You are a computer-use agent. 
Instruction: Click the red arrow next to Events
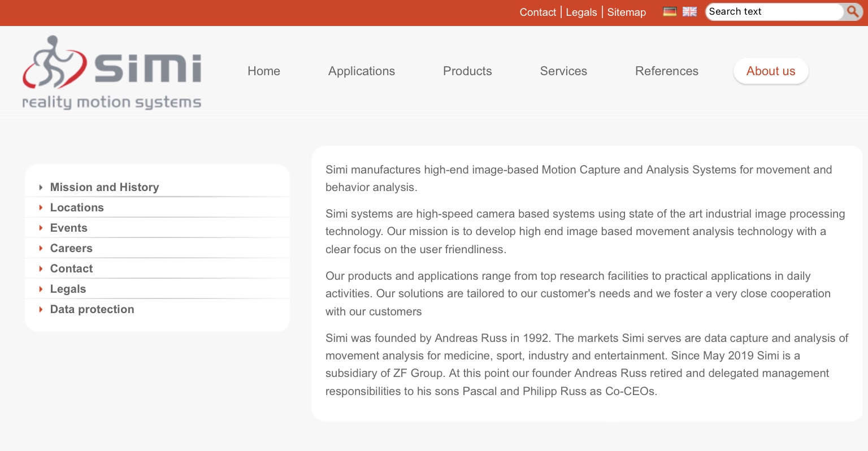click(41, 228)
